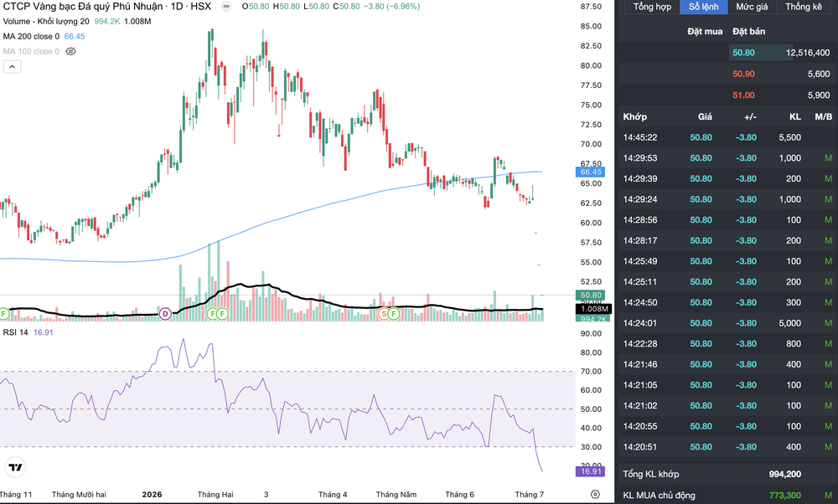
Task: Click the purple 16.91 RSI axis label
Action: pos(591,471)
